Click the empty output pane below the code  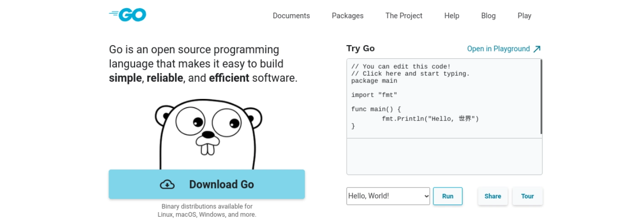coord(444,156)
